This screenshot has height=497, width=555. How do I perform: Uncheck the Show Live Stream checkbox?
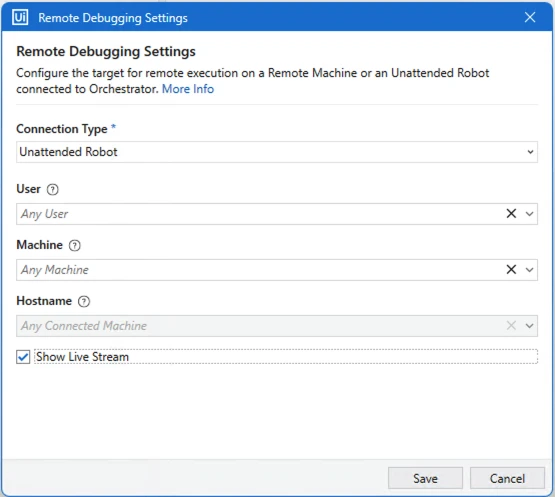23,357
